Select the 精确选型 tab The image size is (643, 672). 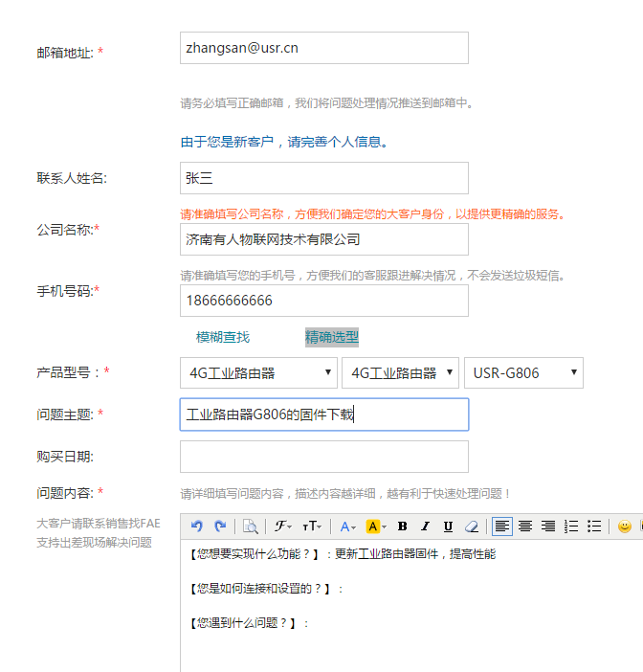point(331,337)
